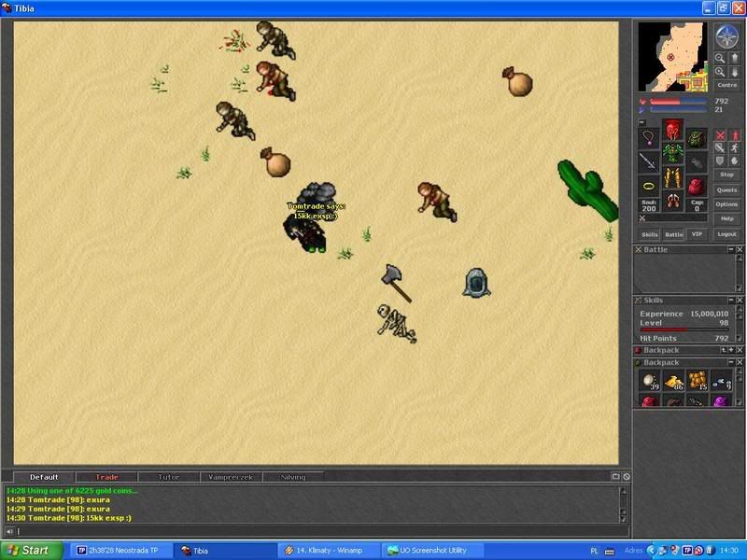Click the Stop button
This screenshot has height=560, width=747.
pyautogui.click(x=727, y=175)
